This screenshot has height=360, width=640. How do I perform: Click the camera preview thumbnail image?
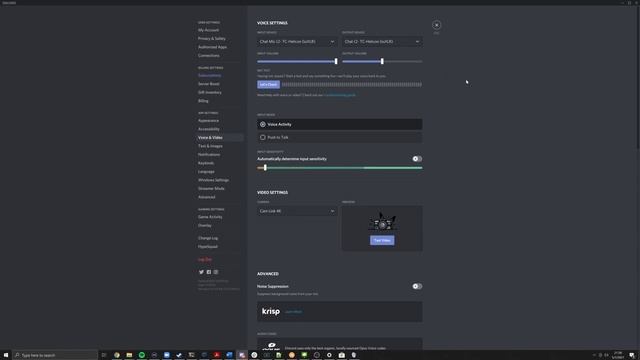(382, 223)
